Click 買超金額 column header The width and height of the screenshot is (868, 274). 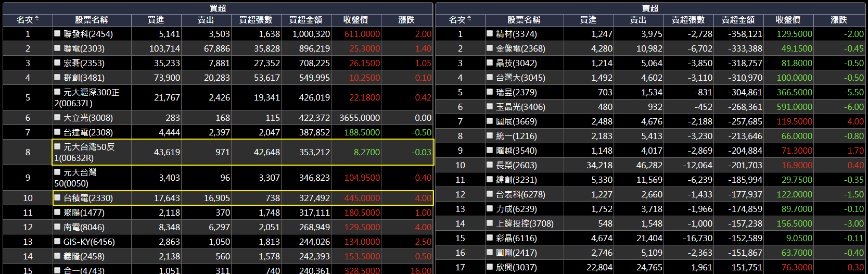(306, 20)
